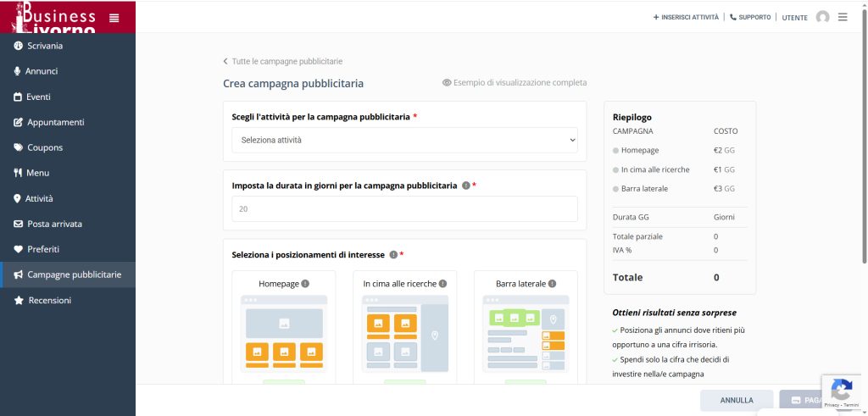This screenshot has width=868, height=416.
Task: Click the info icon beside Homepage placement
Action: point(305,284)
